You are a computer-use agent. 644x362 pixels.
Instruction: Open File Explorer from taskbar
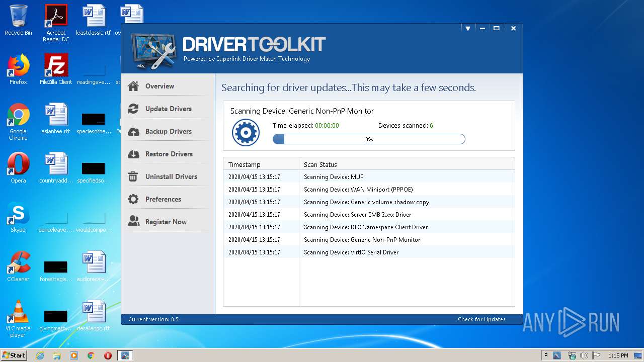[x=57, y=355]
